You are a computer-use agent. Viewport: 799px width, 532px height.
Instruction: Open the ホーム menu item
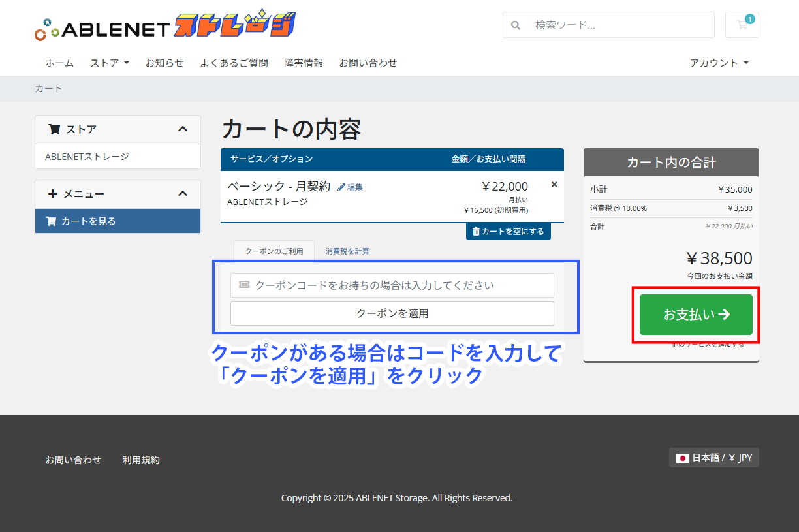pos(59,63)
